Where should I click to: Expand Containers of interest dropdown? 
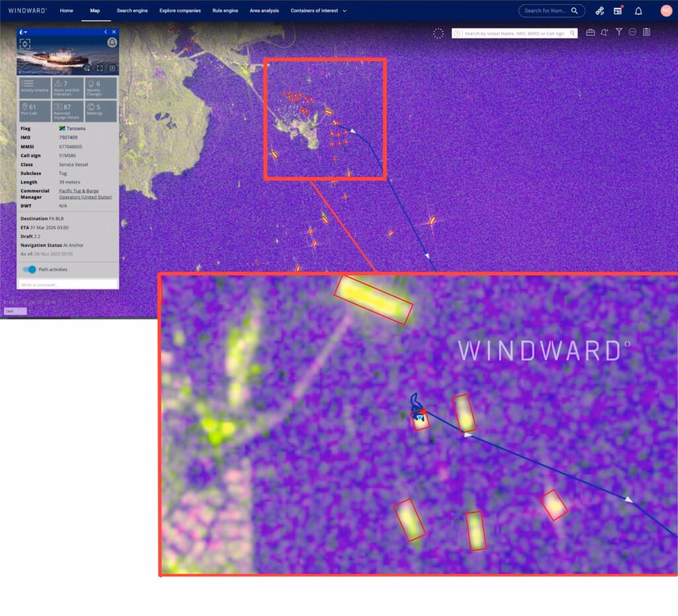click(x=318, y=11)
